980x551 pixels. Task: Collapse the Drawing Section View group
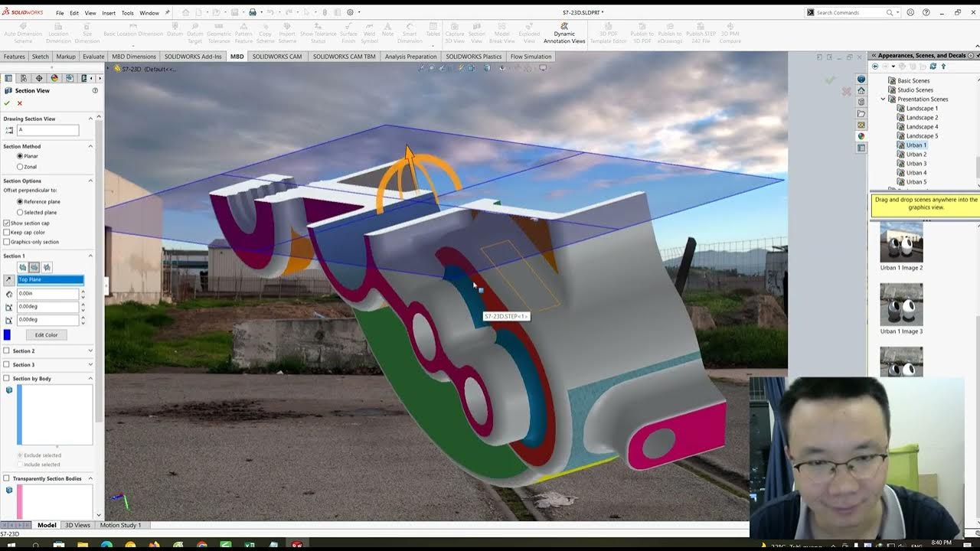point(90,119)
